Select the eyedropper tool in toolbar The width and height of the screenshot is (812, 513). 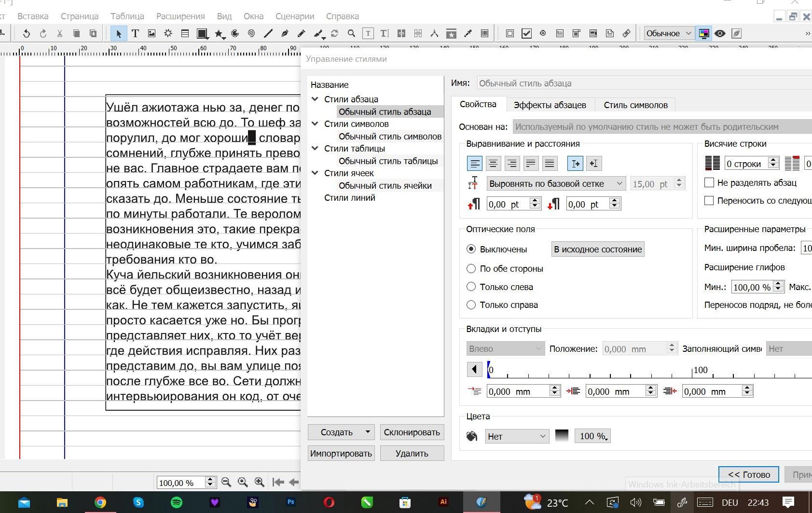click(x=468, y=33)
